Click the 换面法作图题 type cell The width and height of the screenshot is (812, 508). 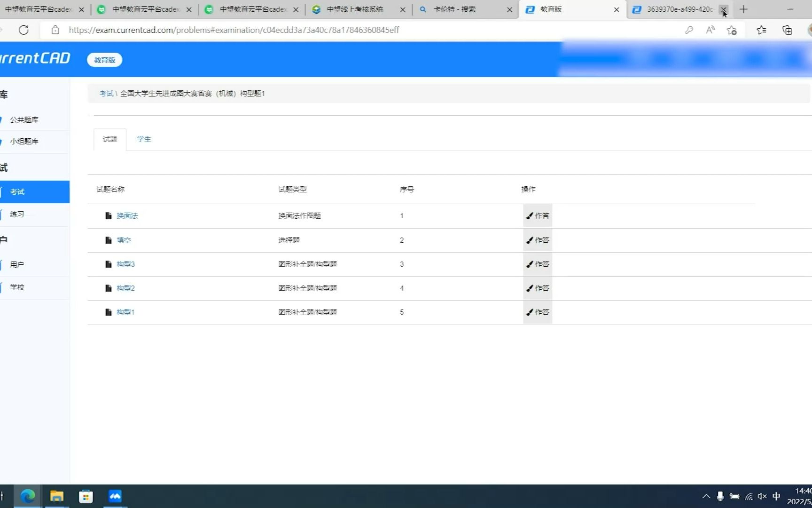pos(299,216)
